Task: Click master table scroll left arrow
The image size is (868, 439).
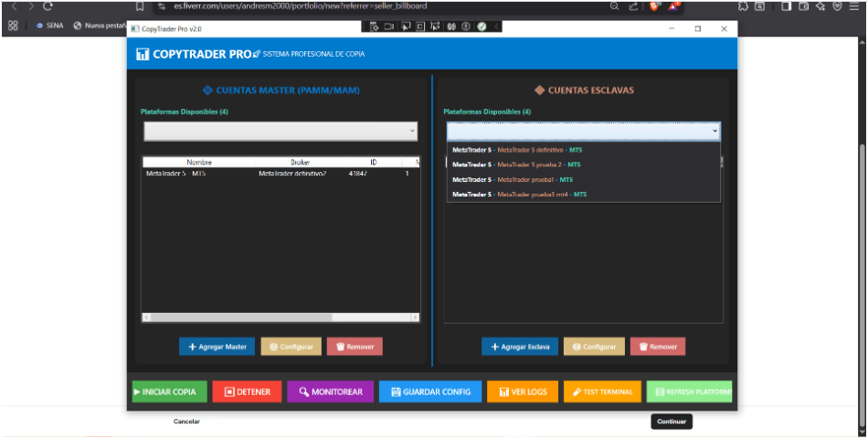Action: coord(146,317)
